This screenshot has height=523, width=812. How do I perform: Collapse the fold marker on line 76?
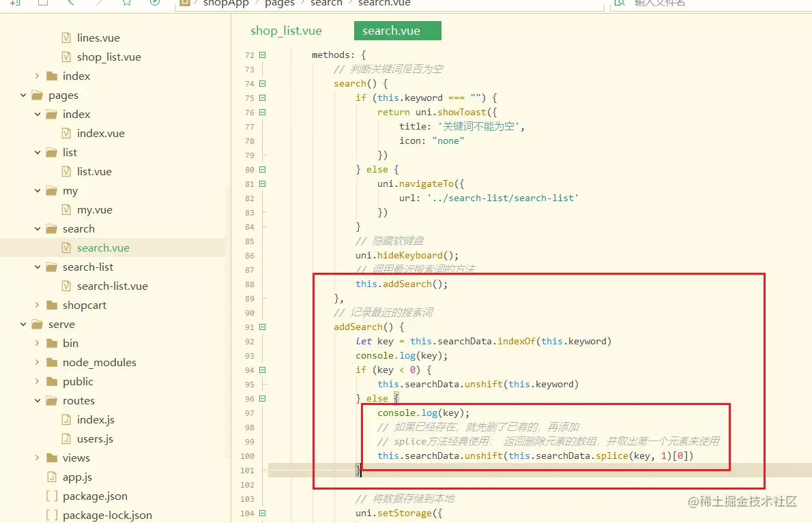263,113
